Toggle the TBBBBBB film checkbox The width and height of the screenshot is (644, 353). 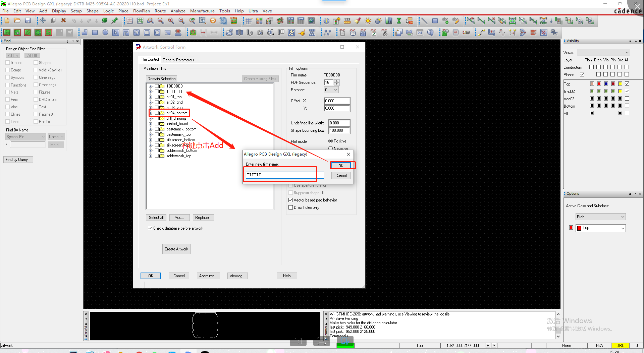click(157, 86)
